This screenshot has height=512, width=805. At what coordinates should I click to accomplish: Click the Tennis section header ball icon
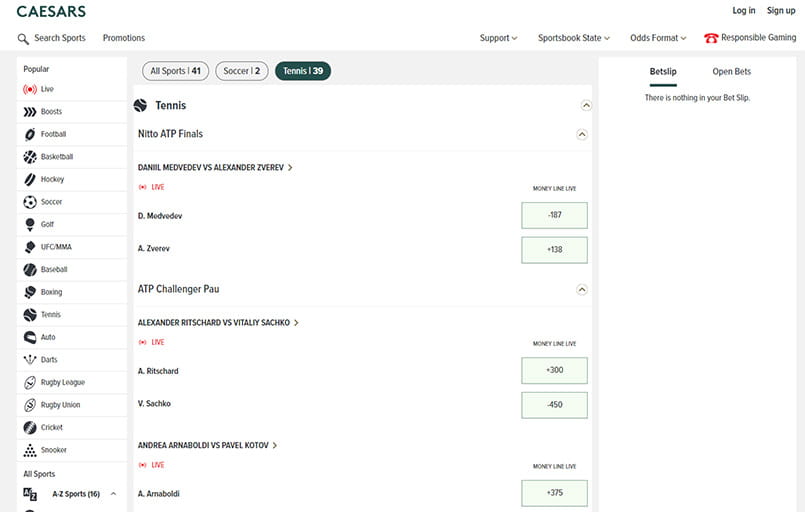[140, 105]
